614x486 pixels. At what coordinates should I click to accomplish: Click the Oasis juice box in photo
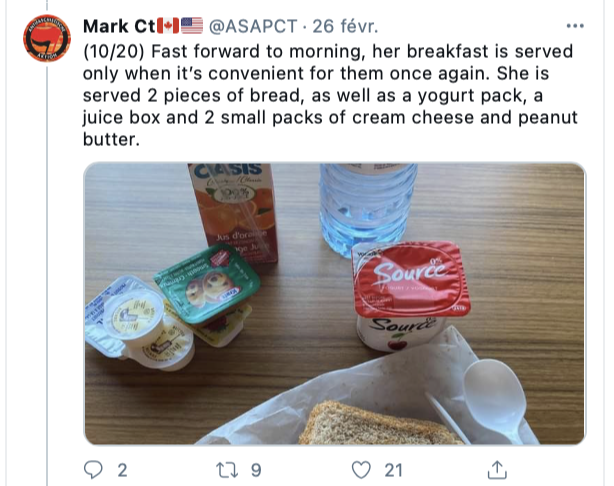233,211
